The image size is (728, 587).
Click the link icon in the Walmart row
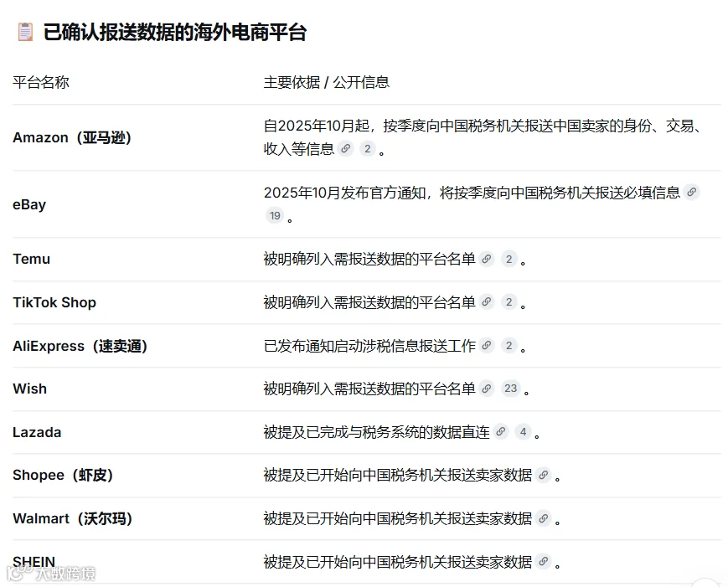click(x=543, y=518)
